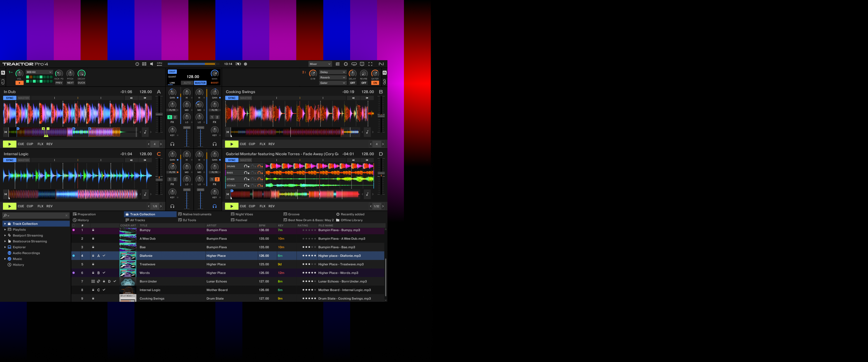Switch to the Night Vibes favorite
This screenshot has height=362, width=868.
tap(242, 214)
